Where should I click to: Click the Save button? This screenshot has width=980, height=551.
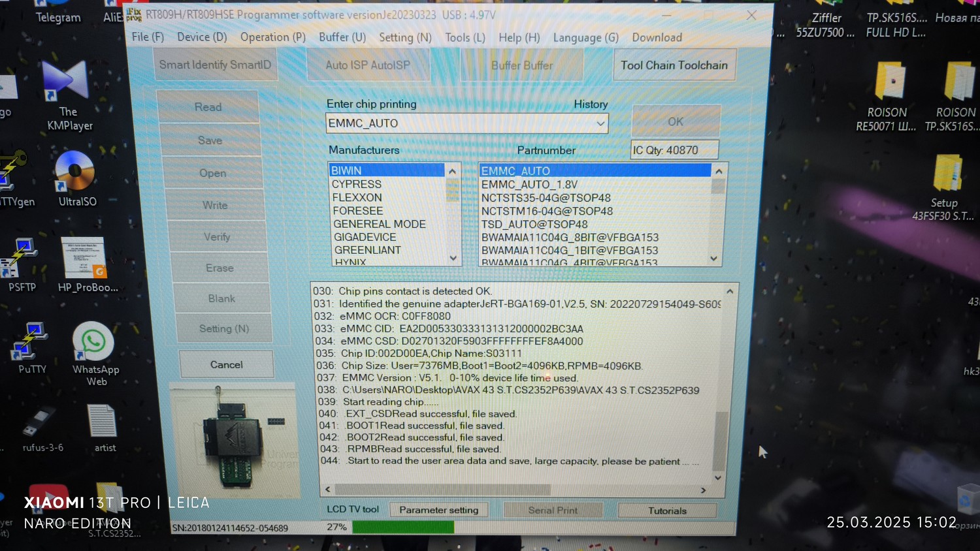tap(210, 140)
